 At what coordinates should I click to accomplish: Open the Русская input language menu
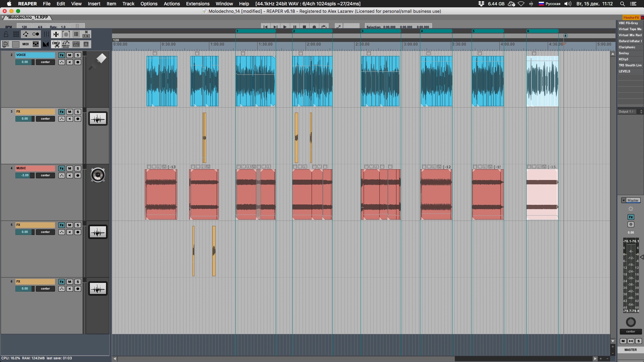coord(549,4)
